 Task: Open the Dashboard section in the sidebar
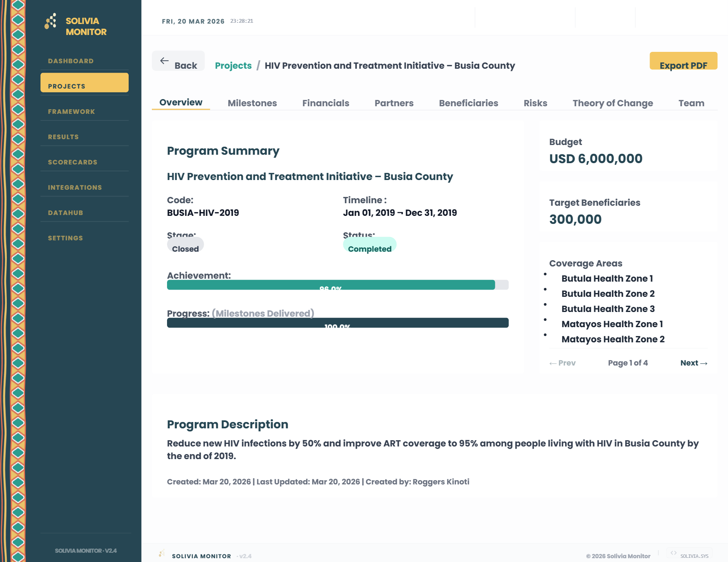70,61
